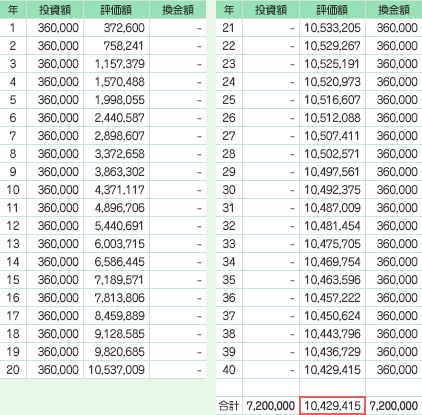Click the year 10 valuation 4,371,117
This screenshot has width=422, height=415.
(120, 190)
